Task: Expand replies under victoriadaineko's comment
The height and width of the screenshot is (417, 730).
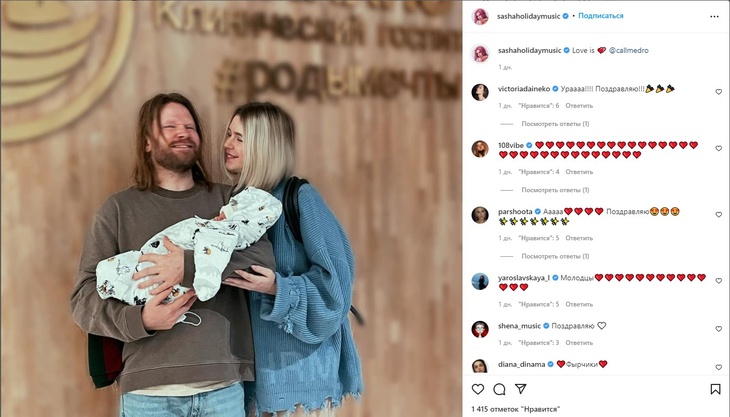Action: pyautogui.click(x=555, y=124)
